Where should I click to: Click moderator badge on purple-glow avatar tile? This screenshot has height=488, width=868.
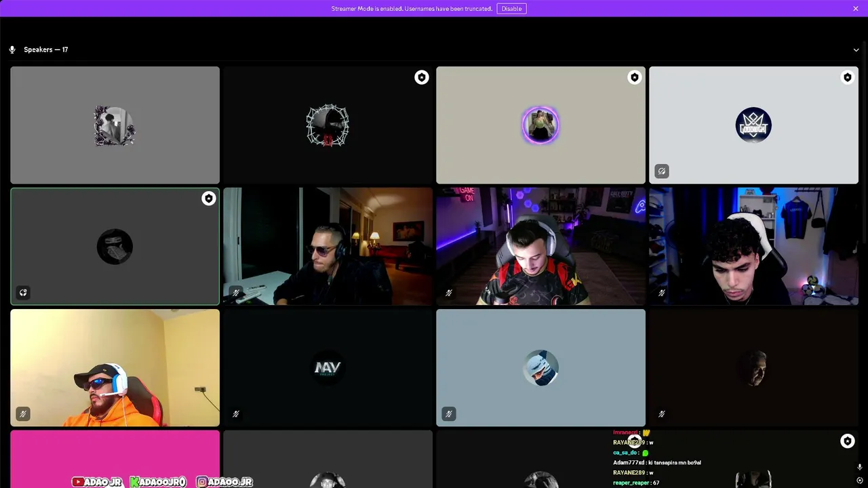pos(635,77)
